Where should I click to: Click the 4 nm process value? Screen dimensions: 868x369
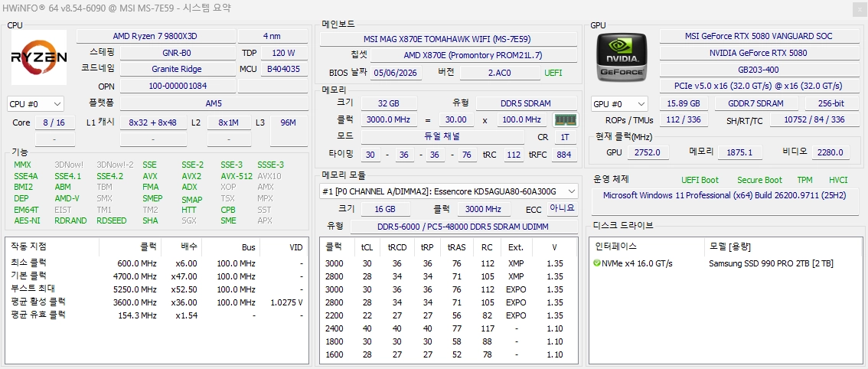click(x=272, y=36)
